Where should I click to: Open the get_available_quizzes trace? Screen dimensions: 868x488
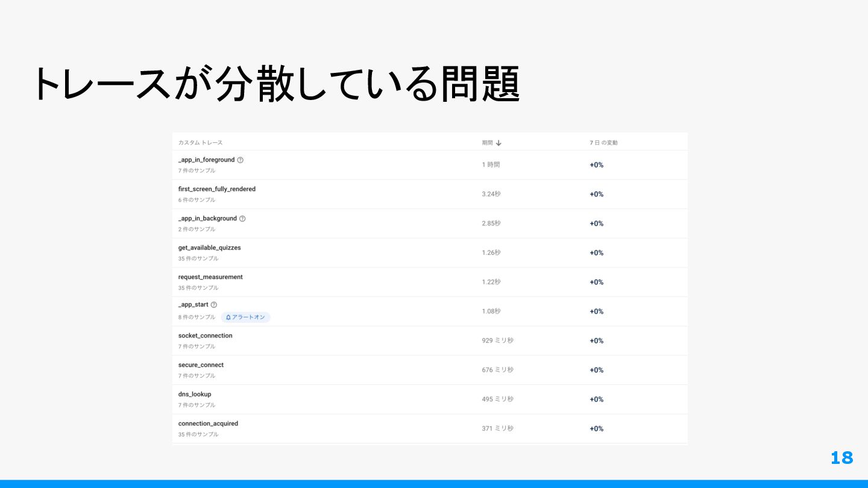click(209, 248)
